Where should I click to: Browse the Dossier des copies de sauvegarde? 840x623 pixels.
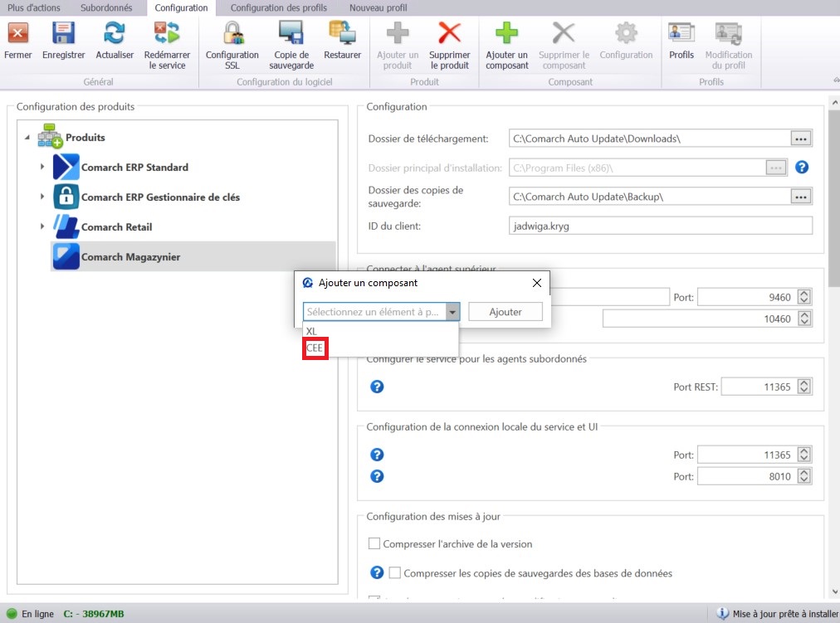(801, 197)
